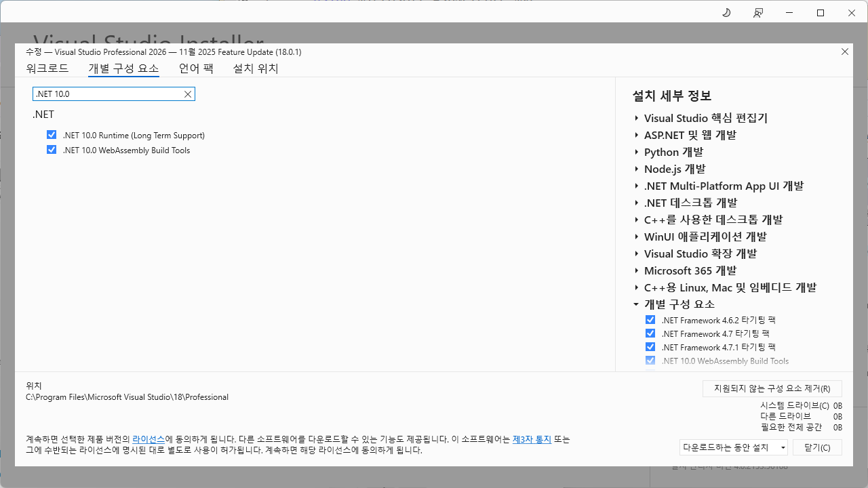Close the modify dialog with the X
868x488 pixels.
point(845,52)
